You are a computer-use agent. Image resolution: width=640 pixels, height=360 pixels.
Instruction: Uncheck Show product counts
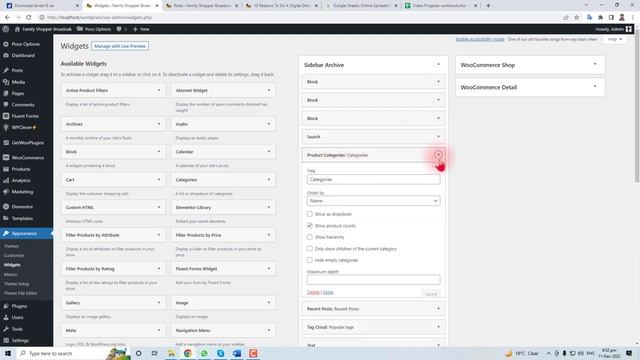pos(309,225)
